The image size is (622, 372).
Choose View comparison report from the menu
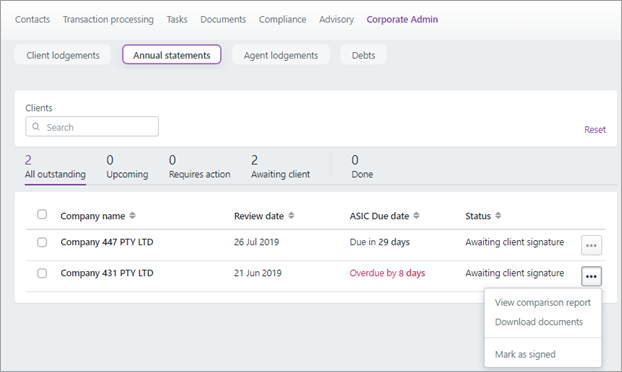(543, 303)
